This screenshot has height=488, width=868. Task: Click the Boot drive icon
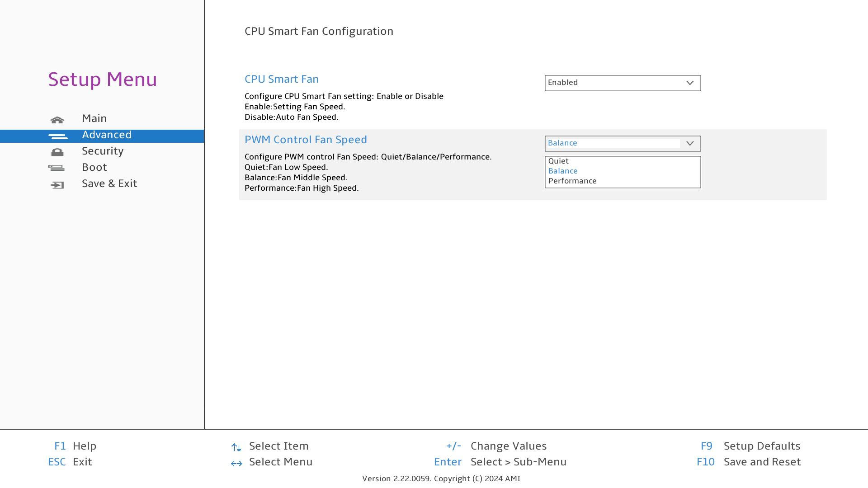[57, 169]
